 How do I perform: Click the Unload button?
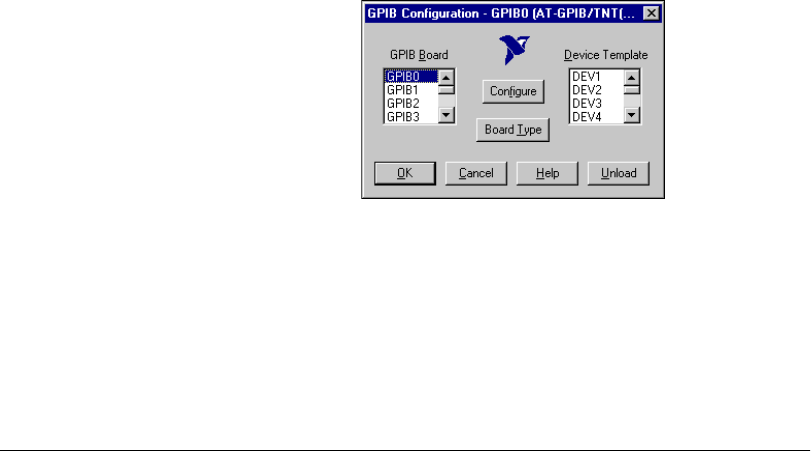click(x=618, y=173)
